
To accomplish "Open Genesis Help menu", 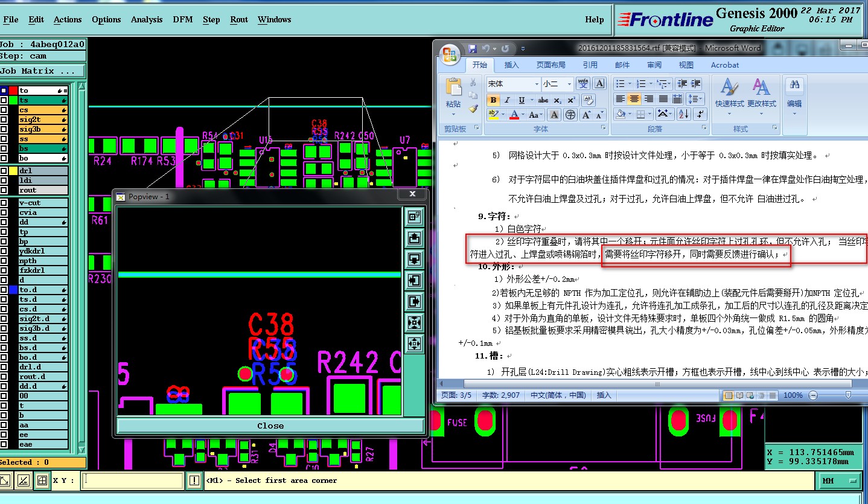I will coord(595,19).
